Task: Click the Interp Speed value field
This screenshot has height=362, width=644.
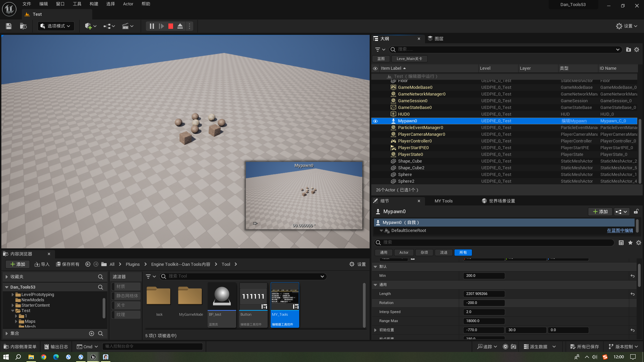Action: point(484,312)
